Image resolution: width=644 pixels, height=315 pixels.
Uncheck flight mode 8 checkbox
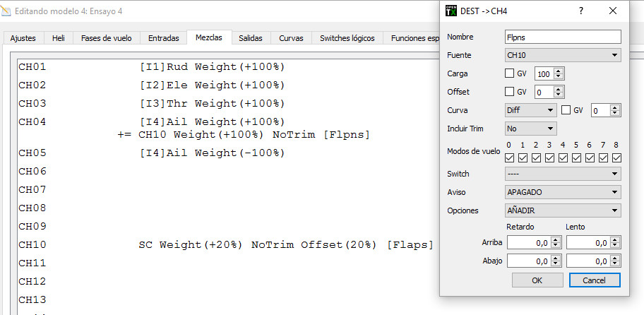click(x=616, y=157)
